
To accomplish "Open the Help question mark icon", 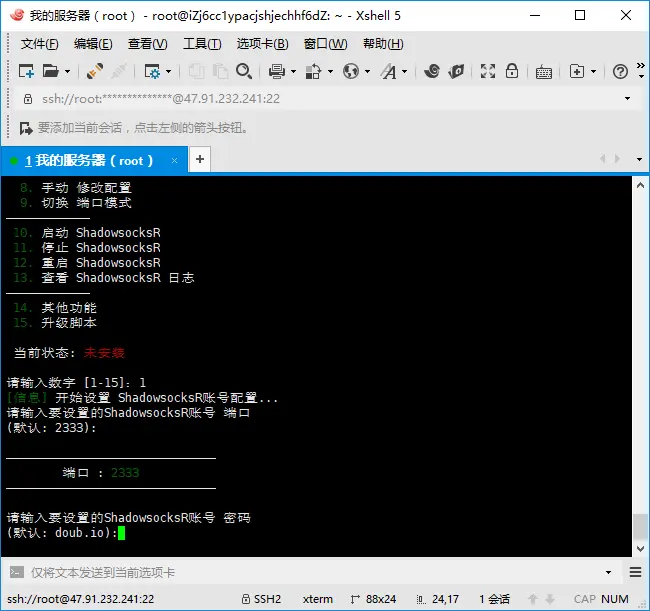I will [x=620, y=72].
